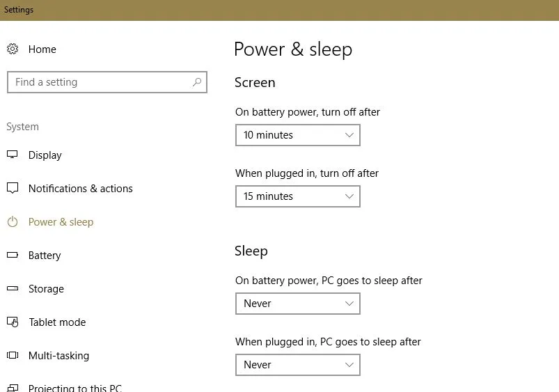Expand the plugged-in sleep dropdown set to Never
559x392 pixels.
click(x=297, y=365)
